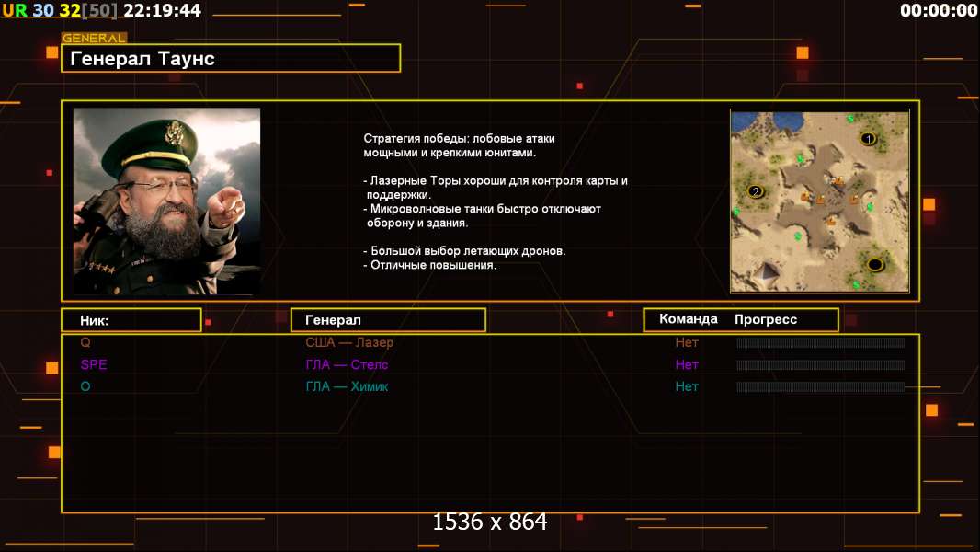This screenshot has height=552, width=980.
Task: Click General Townes' portrait image
Action: pos(166,201)
